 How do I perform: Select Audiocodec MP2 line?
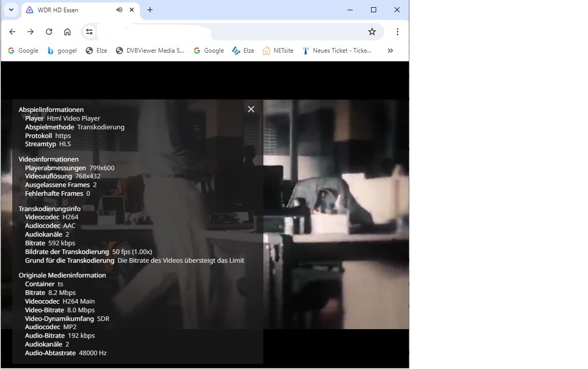[51, 327]
